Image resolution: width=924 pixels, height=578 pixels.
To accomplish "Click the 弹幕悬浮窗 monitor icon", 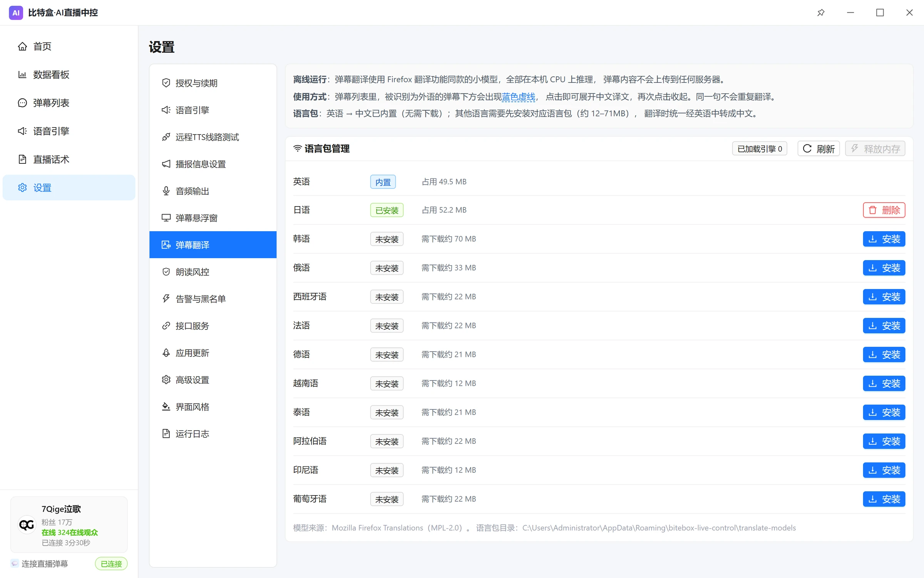I will (166, 218).
